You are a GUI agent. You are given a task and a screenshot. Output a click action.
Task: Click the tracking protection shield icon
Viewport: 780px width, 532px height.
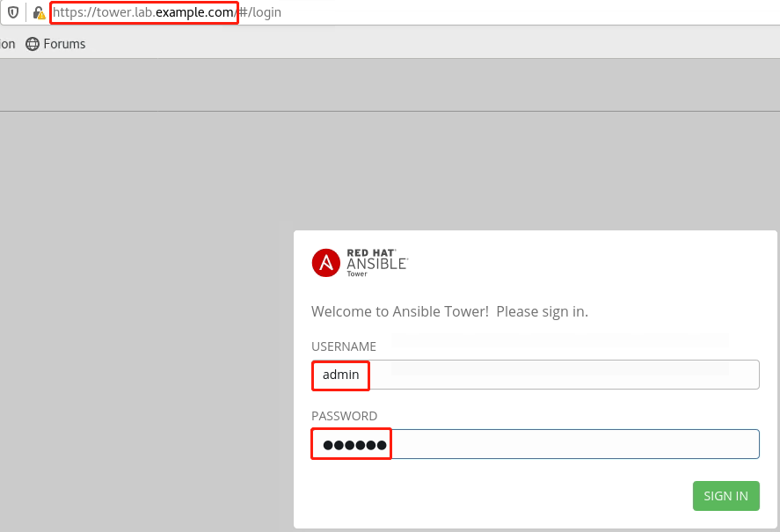coord(13,13)
